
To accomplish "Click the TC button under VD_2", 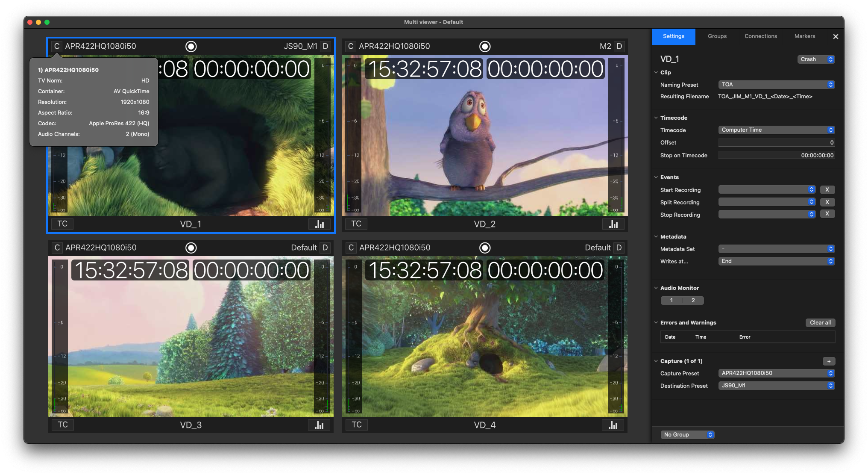I will pos(356,224).
